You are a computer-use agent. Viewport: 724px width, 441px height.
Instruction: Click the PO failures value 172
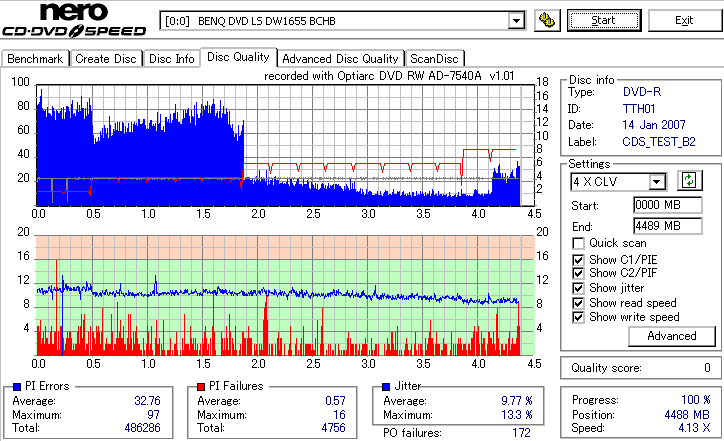coord(521,433)
